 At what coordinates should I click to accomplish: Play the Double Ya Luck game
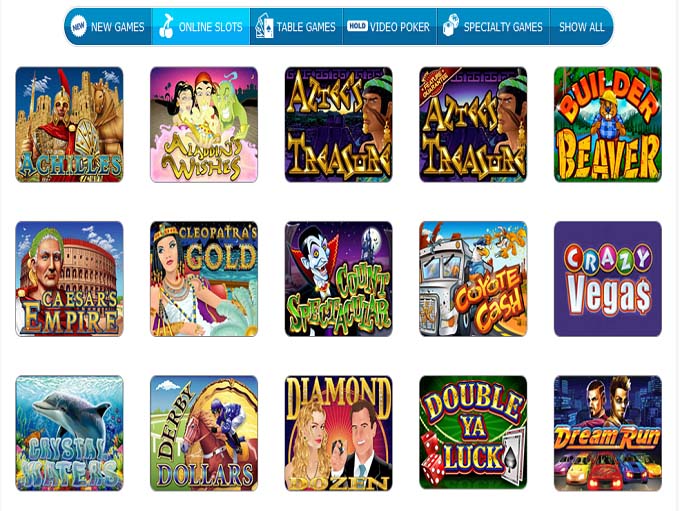coord(473,433)
